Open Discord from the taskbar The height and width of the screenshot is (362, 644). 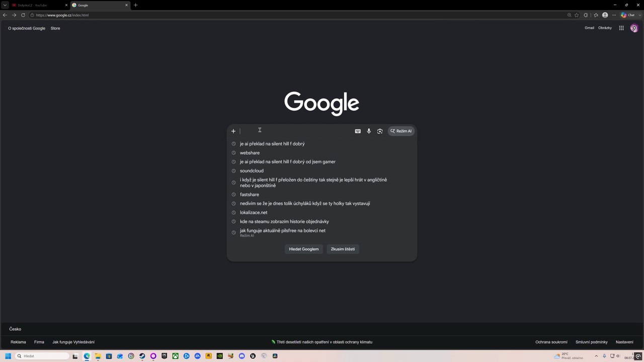242,356
